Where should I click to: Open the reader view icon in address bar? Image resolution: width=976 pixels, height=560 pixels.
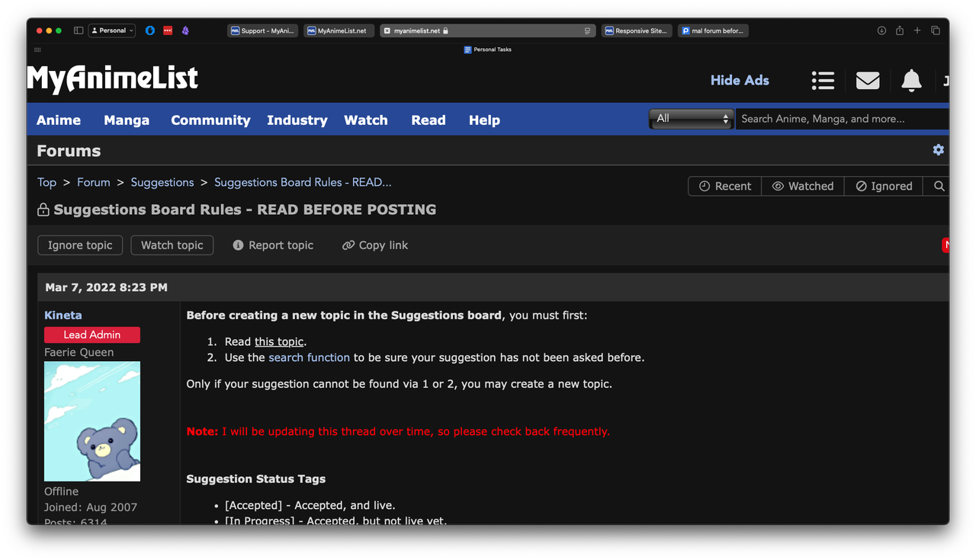click(x=588, y=30)
